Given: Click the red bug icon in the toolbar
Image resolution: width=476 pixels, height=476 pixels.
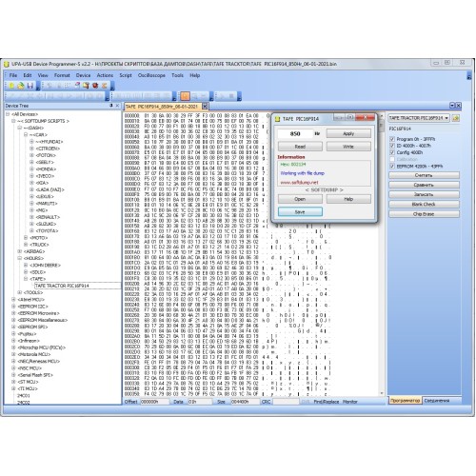Looking at the screenshot, I should (x=95, y=85).
